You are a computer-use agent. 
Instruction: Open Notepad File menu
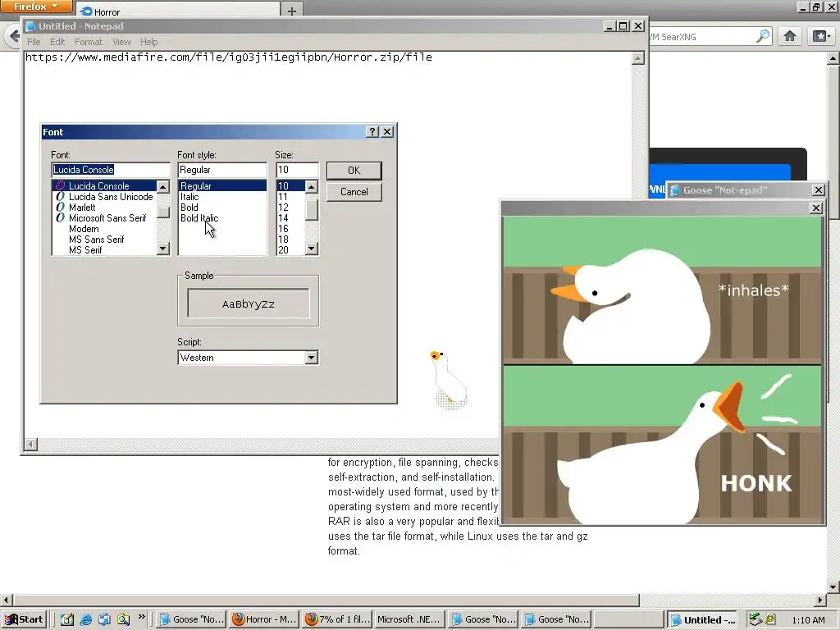34,42
